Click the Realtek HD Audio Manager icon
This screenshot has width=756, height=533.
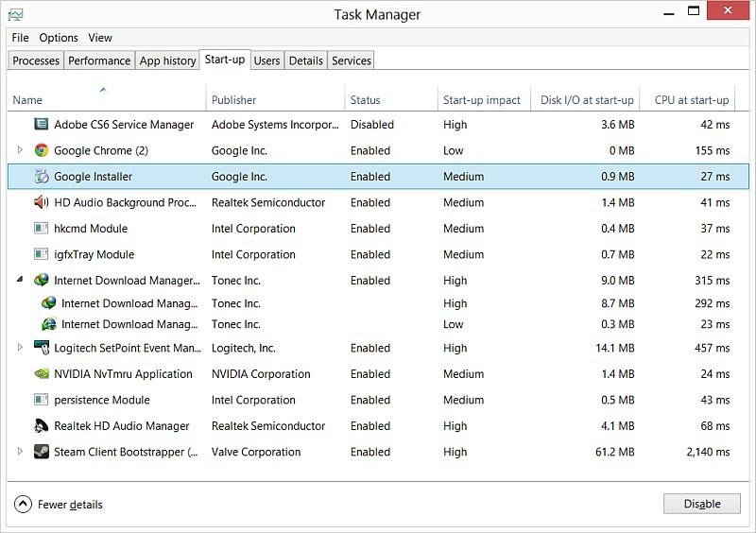[x=42, y=426]
